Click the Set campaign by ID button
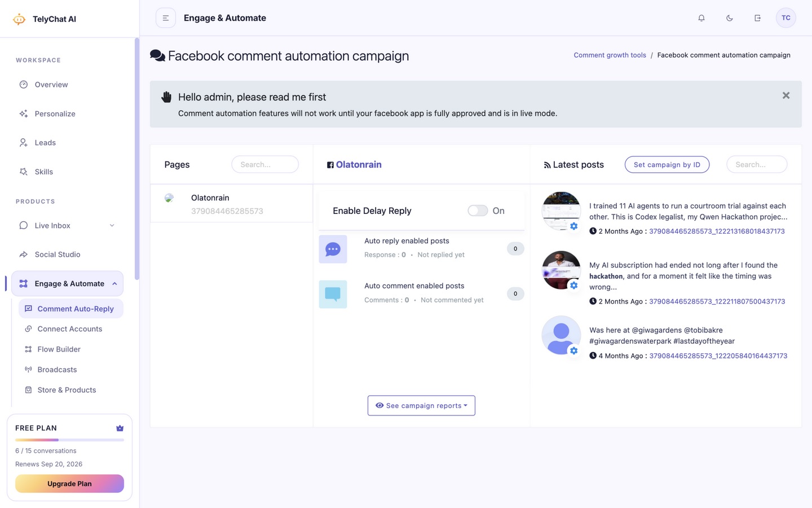Image resolution: width=812 pixels, height=508 pixels. pos(667,165)
